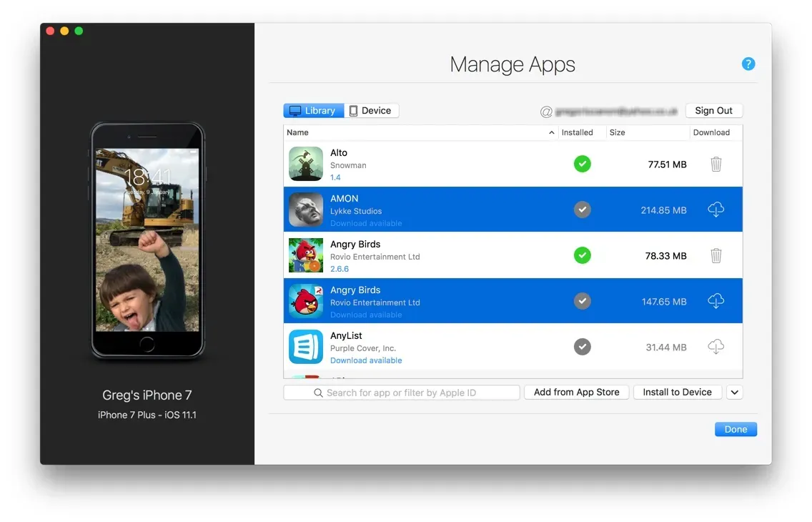Click the blue help question mark icon

tap(748, 64)
